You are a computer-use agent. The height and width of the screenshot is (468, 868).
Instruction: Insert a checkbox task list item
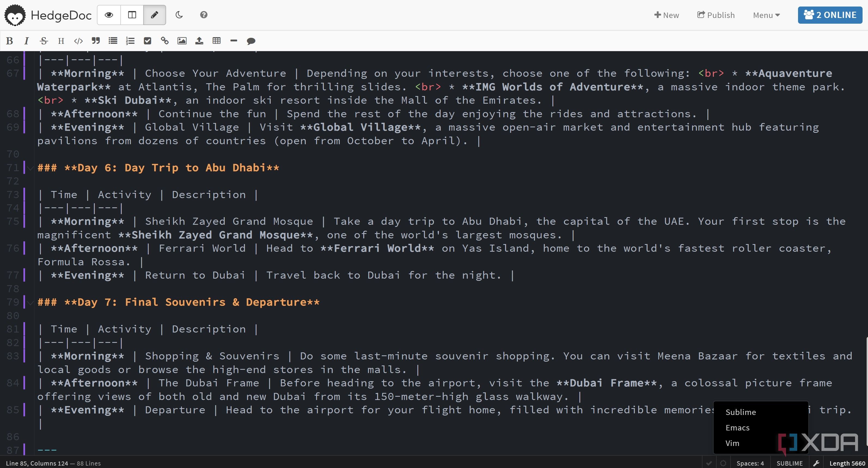tap(147, 41)
